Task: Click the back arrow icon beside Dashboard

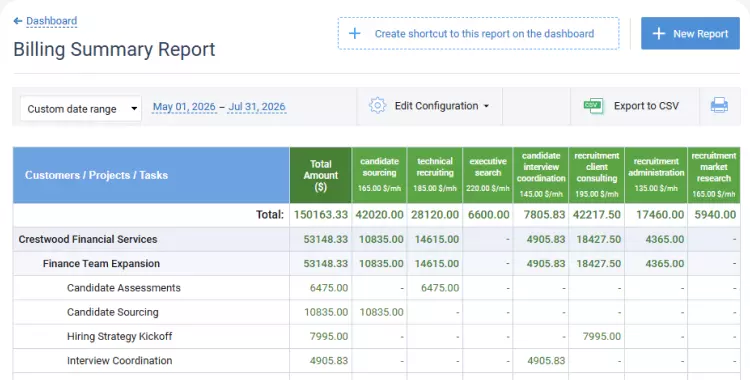Action: [18, 21]
